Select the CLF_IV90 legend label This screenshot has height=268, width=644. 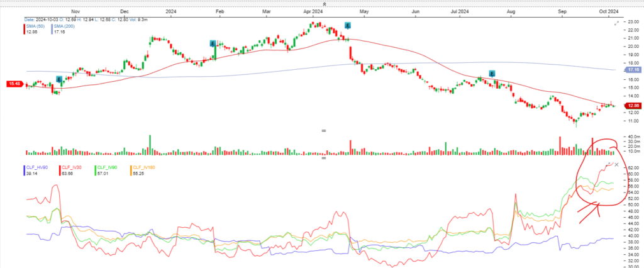point(106,167)
